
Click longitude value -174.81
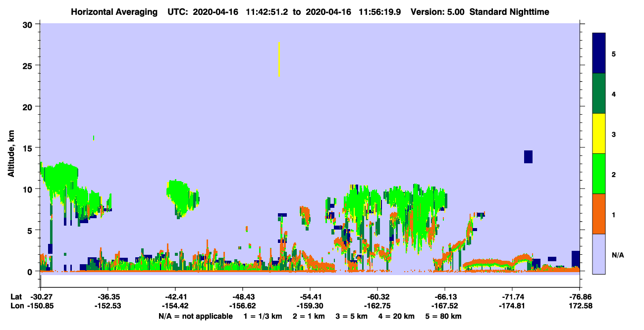512,306
